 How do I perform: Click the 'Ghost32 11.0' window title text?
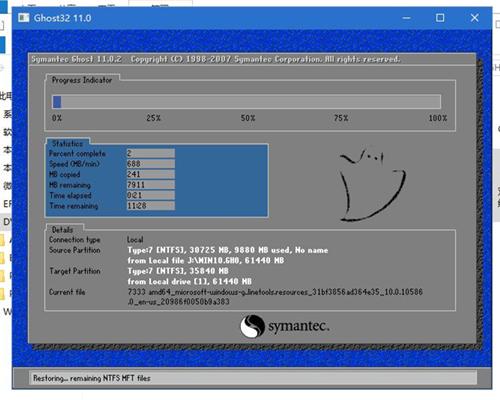(62, 18)
